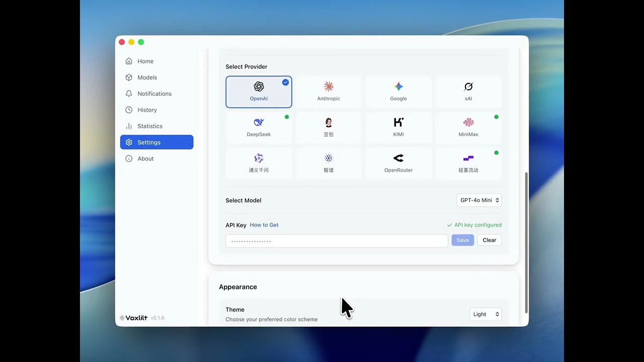The width and height of the screenshot is (644, 362).
Task: Click the settings vertical scrollbar
Action: tap(526, 242)
